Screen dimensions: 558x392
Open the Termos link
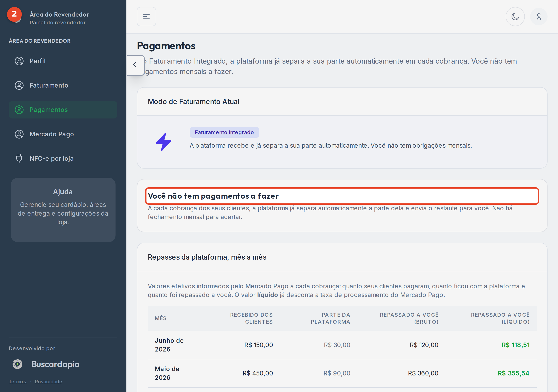[x=17, y=382]
